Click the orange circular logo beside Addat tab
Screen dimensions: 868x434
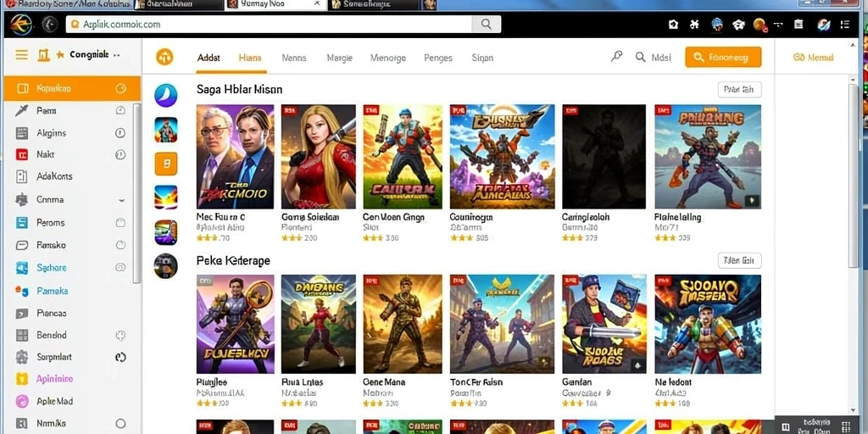[x=164, y=57]
